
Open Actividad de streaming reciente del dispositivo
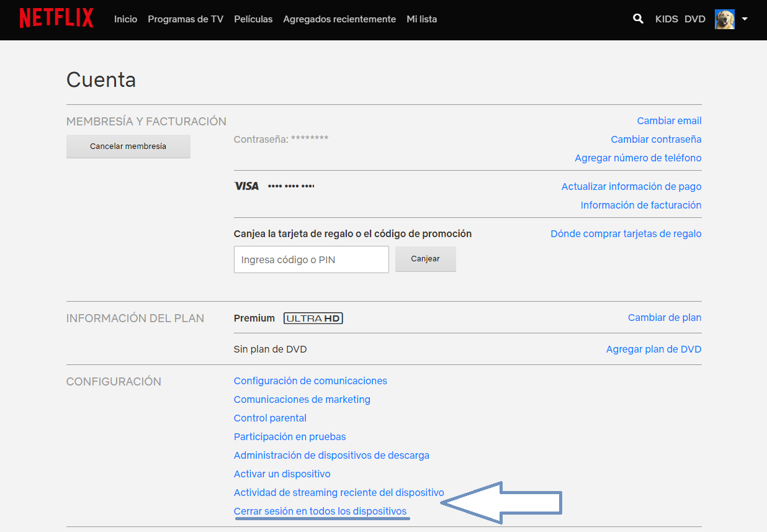[x=339, y=493]
